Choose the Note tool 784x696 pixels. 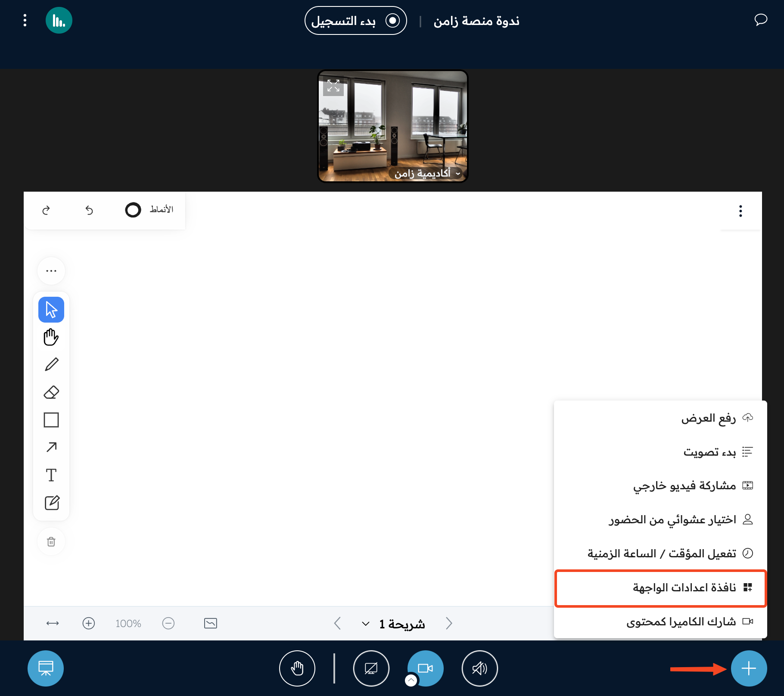[52, 503]
